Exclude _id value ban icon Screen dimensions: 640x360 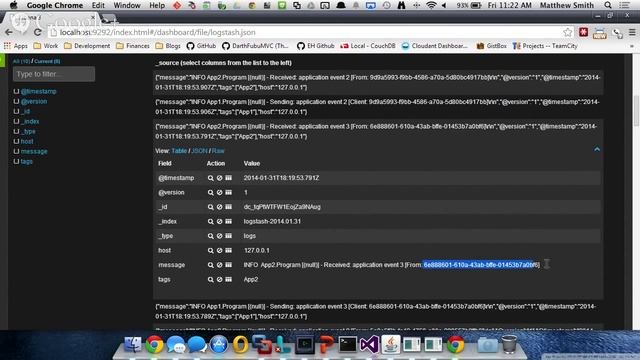pos(220,207)
